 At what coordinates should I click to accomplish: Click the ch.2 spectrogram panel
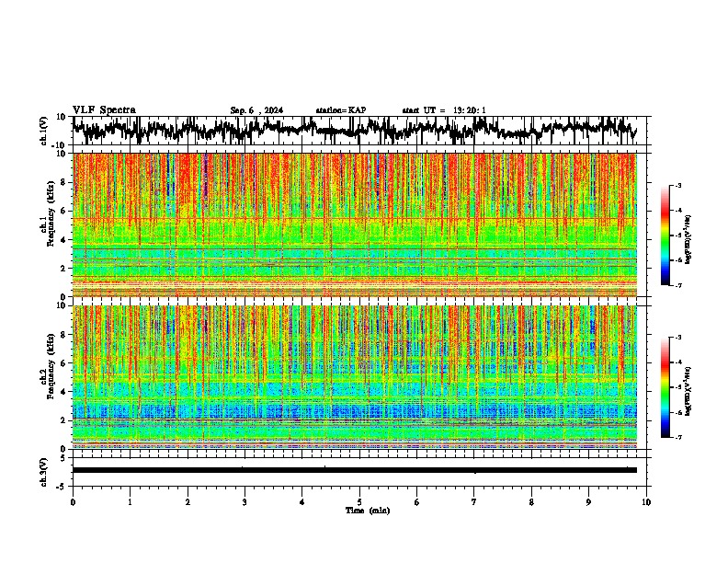click(x=355, y=377)
